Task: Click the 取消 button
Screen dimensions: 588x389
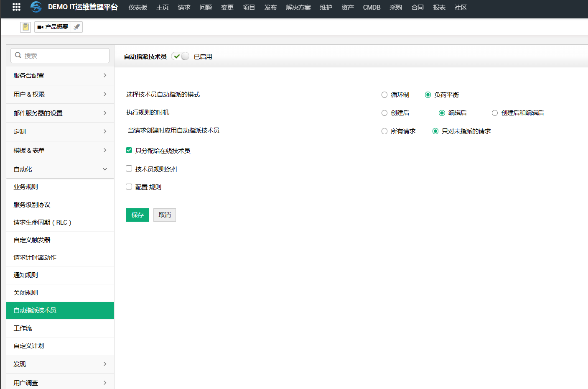Action: (165, 215)
